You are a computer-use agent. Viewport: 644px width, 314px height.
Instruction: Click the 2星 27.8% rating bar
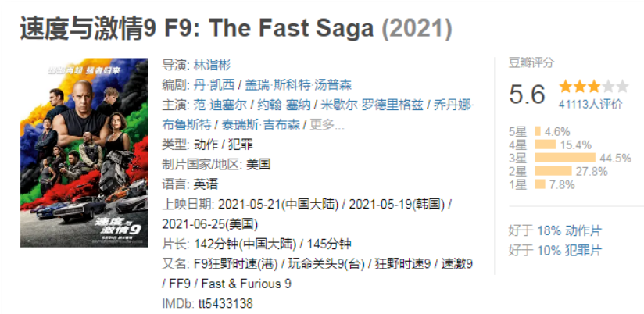coord(553,171)
